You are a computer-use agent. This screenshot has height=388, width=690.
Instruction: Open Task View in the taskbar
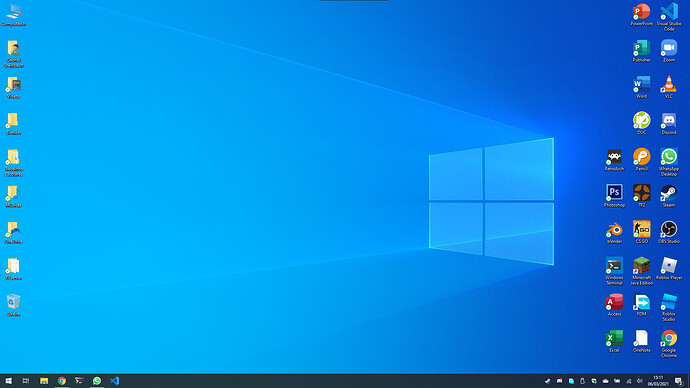[26, 381]
